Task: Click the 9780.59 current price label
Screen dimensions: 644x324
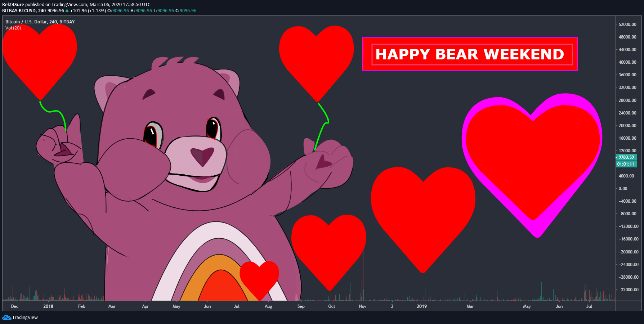Action: coord(626,157)
